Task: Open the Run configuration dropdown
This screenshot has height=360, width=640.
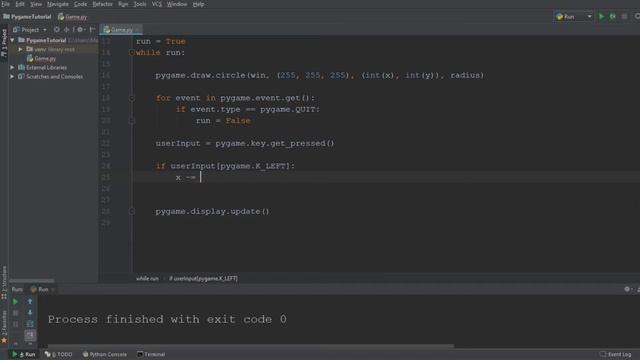Action: pos(573,17)
